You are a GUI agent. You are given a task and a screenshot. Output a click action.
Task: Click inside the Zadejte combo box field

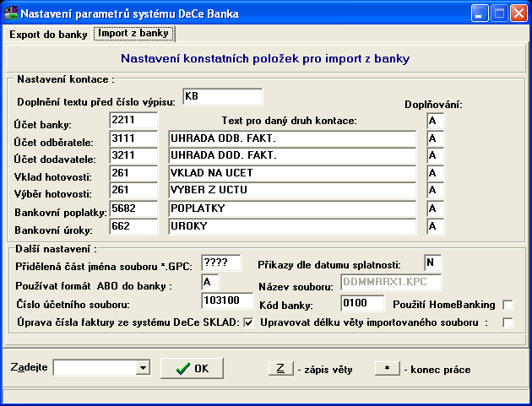click(x=95, y=368)
